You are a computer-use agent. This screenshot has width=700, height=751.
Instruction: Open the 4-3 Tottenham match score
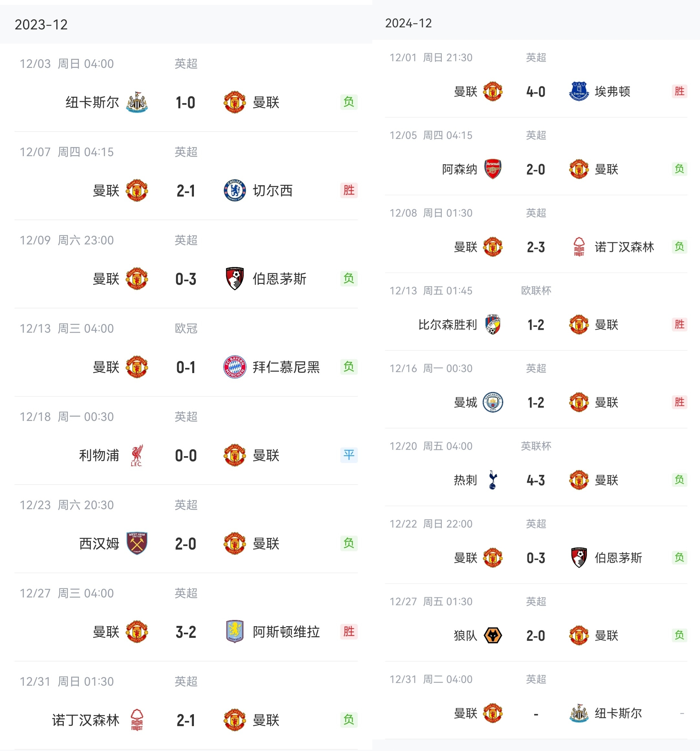(536, 480)
